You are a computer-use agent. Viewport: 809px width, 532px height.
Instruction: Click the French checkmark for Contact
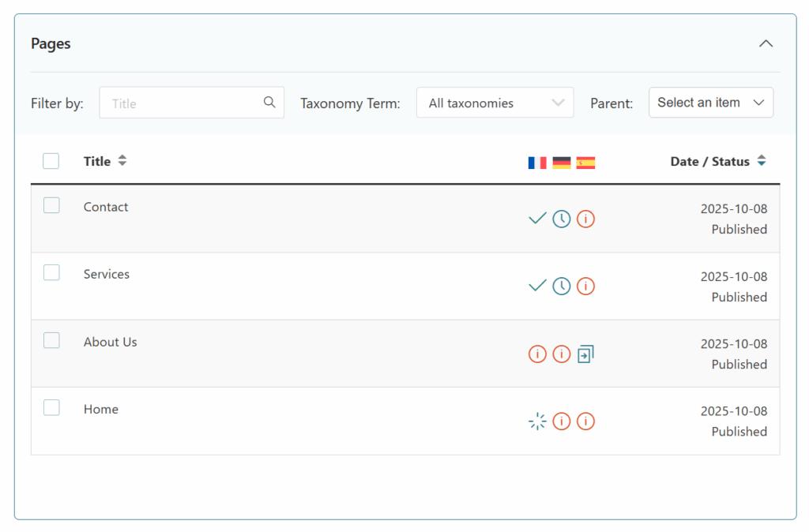[x=537, y=219]
